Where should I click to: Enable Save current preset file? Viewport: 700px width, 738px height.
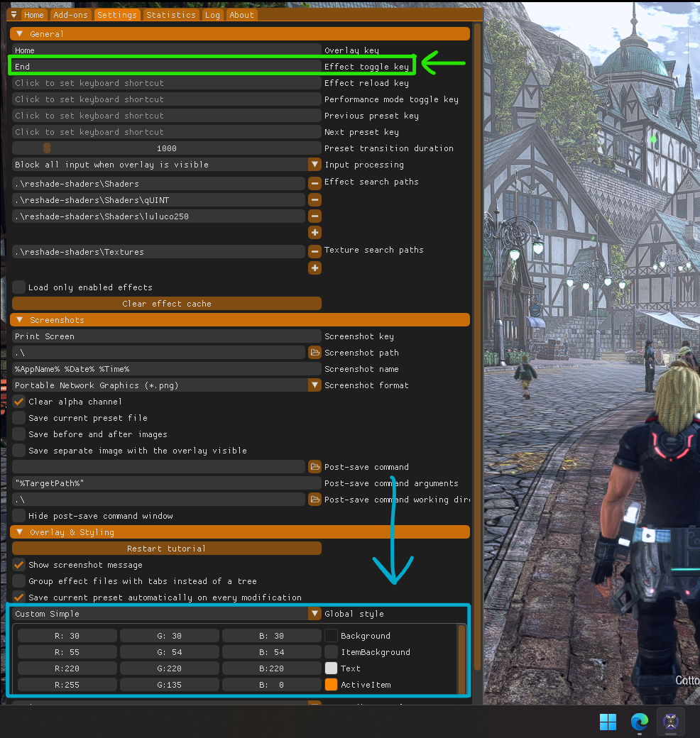[x=19, y=418]
